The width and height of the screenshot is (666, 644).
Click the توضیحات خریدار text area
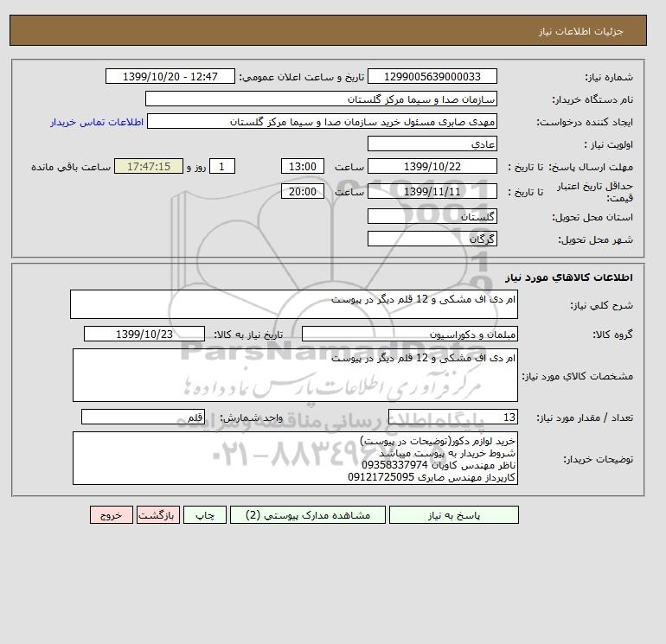tap(295, 458)
